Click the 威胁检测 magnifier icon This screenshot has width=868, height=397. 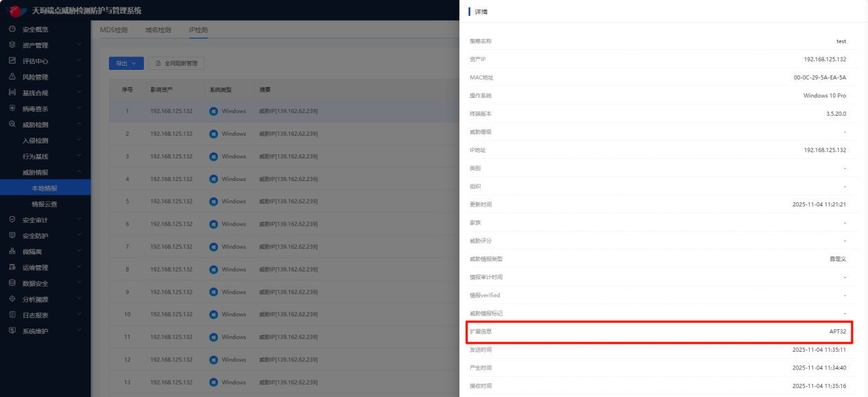point(12,125)
